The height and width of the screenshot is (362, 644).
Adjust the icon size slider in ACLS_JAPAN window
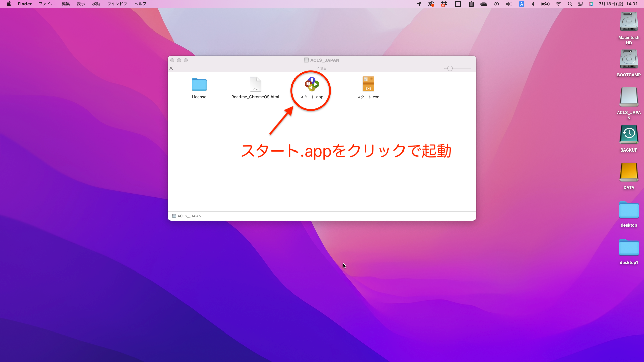(x=450, y=68)
